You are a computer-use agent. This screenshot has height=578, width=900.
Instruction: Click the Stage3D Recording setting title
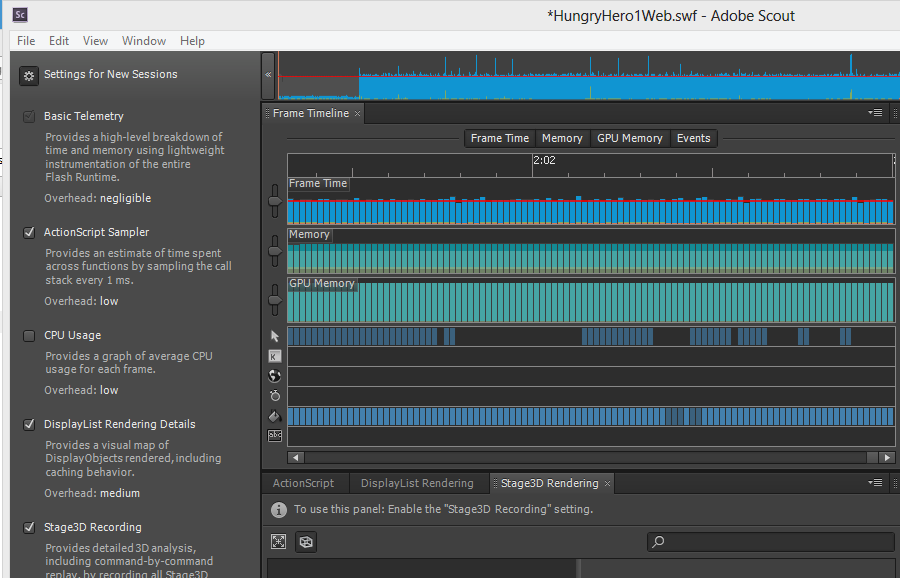pos(92,527)
